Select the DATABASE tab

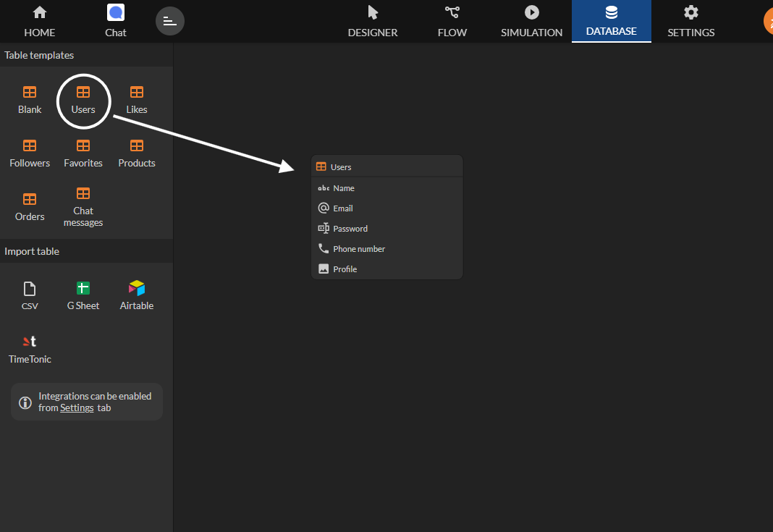(x=612, y=21)
